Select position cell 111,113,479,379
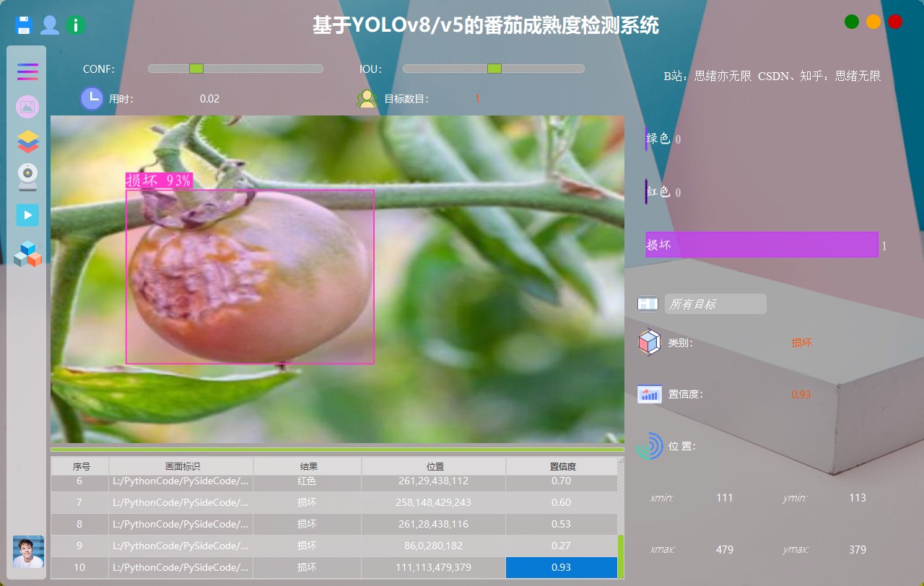This screenshot has width=924, height=586. [434, 567]
